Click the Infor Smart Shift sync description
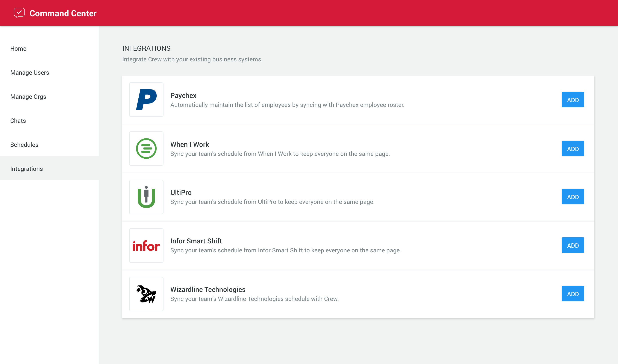This screenshot has height=364, width=618. 286,250
